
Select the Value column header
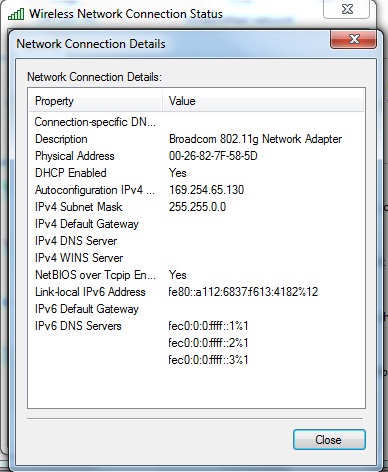[x=263, y=101]
